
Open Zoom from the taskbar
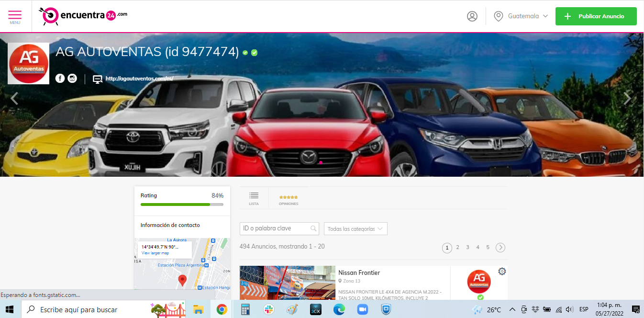363,310
